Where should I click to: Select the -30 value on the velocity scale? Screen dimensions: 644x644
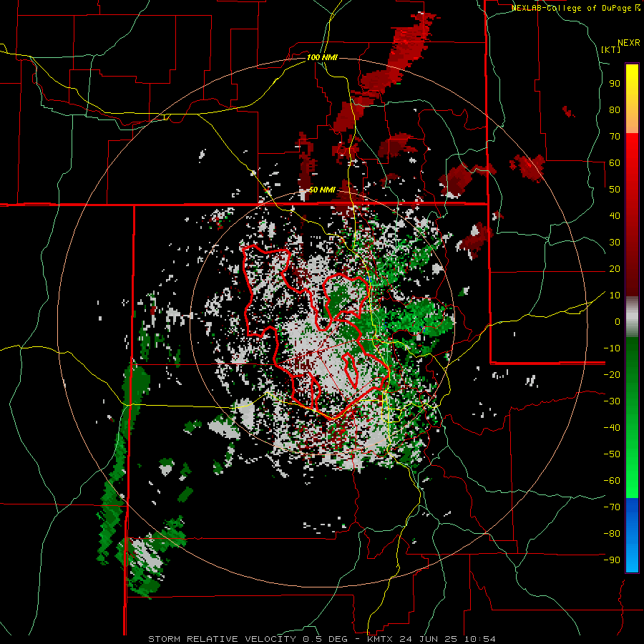coord(612,401)
